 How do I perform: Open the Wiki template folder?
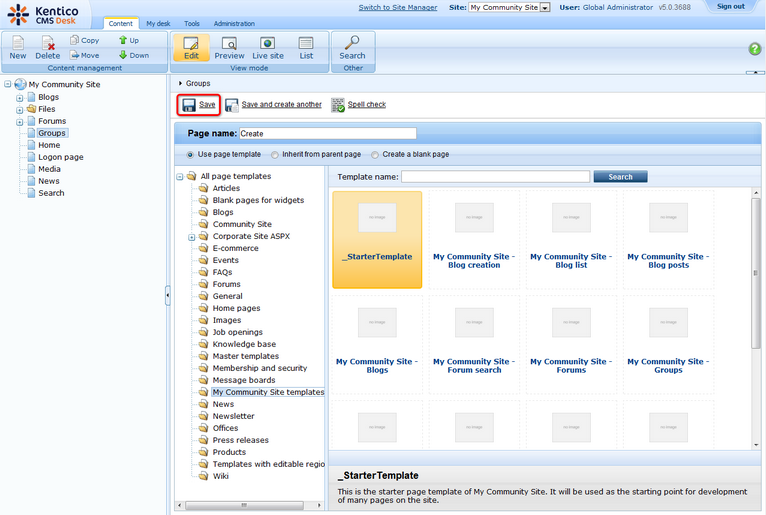pyautogui.click(x=220, y=476)
